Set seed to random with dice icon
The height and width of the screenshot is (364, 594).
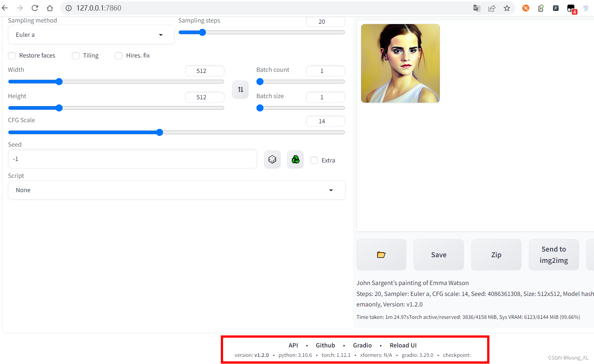pyautogui.click(x=272, y=159)
